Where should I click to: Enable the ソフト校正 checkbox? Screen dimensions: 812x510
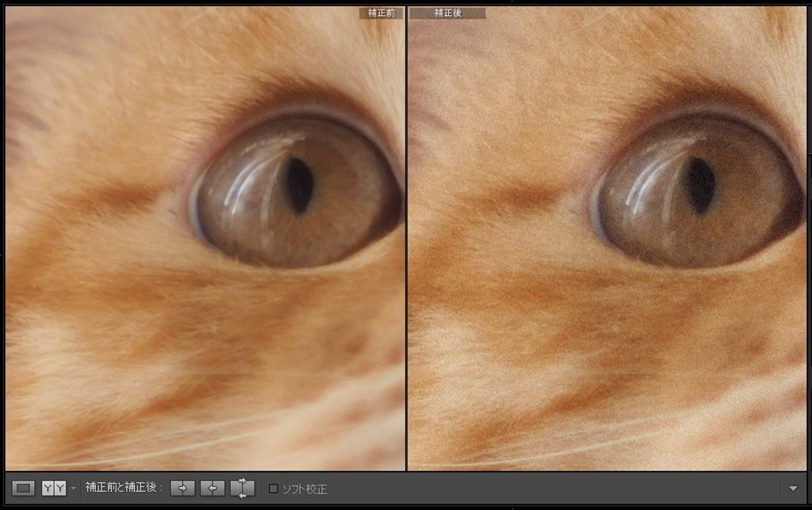click(x=274, y=489)
